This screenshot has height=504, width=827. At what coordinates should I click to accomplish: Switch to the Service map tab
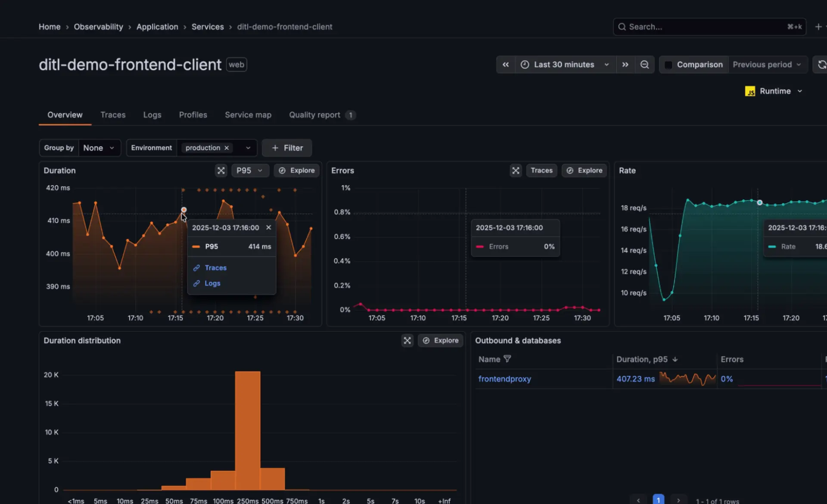248,115
